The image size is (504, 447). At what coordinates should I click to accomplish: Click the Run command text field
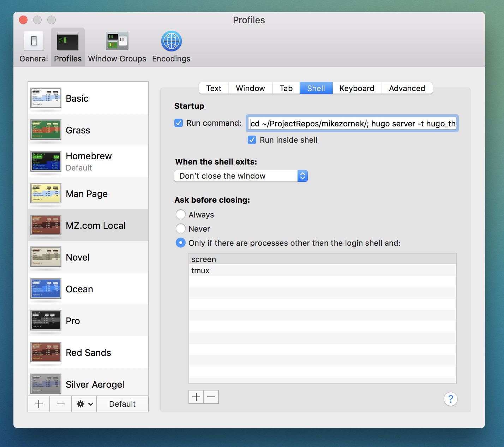tap(352, 123)
